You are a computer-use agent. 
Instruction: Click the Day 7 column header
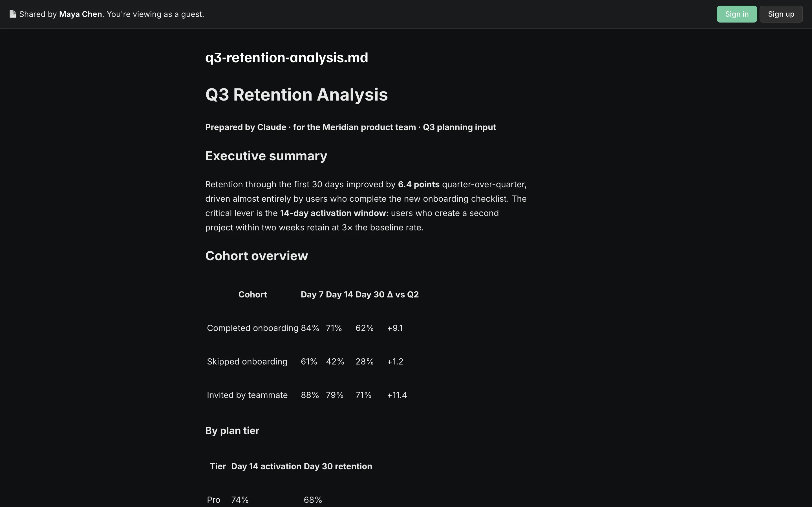(312, 294)
